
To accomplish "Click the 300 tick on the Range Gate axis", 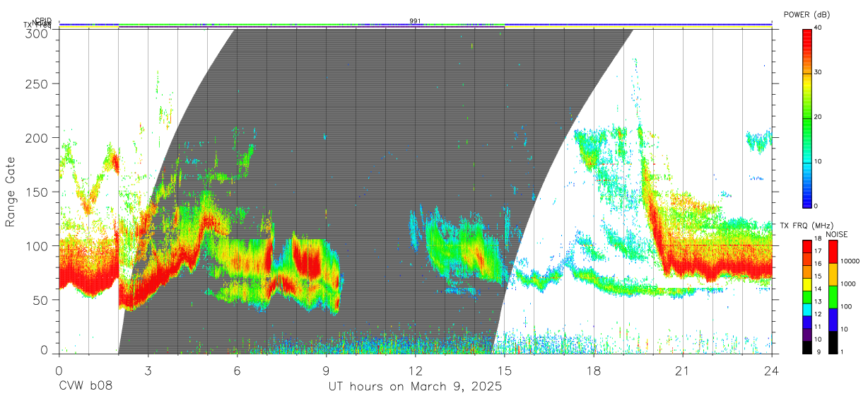I will [37, 33].
